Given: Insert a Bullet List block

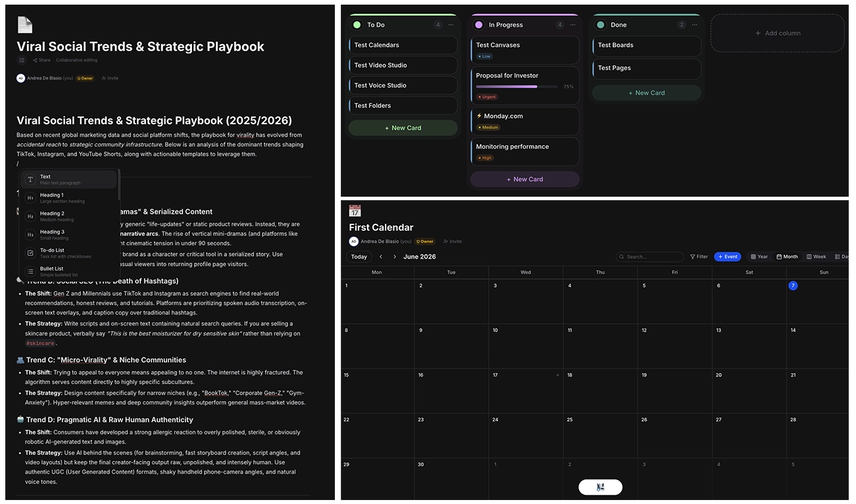Looking at the screenshot, I should click(x=68, y=271).
